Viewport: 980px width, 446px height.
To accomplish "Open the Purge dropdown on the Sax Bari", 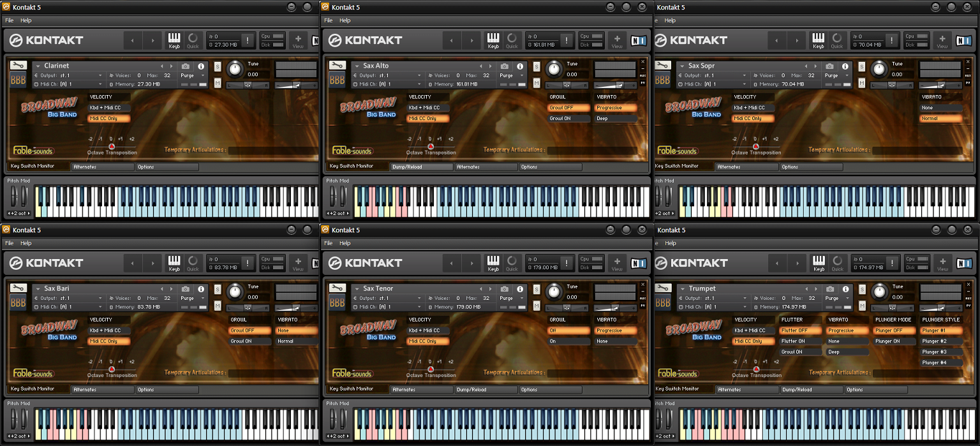I will click(x=191, y=298).
